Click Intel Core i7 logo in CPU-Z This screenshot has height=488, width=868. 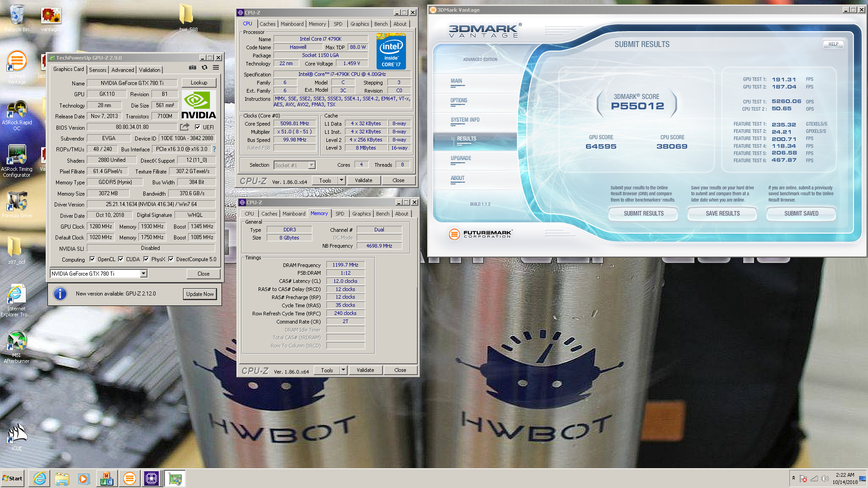[x=391, y=51]
